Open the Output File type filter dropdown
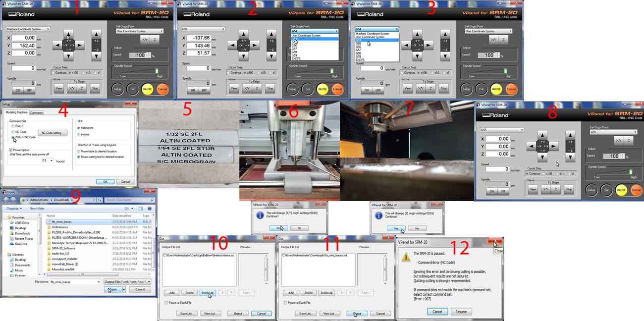The image size is (644, 321). (127, 281)
